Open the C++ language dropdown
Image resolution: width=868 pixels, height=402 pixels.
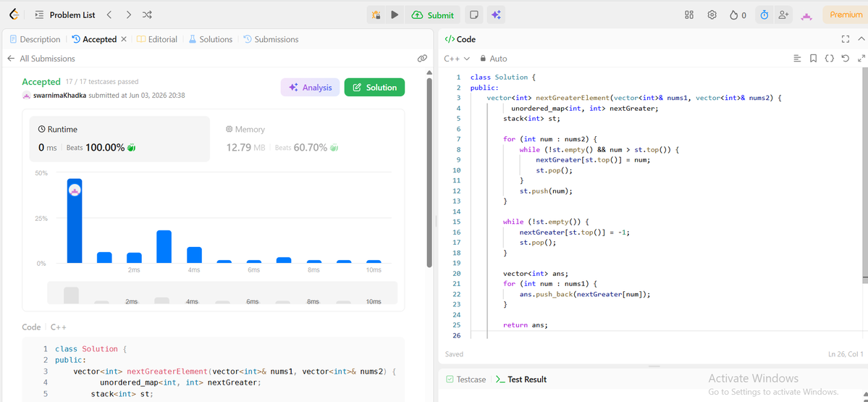click(457, 58)
